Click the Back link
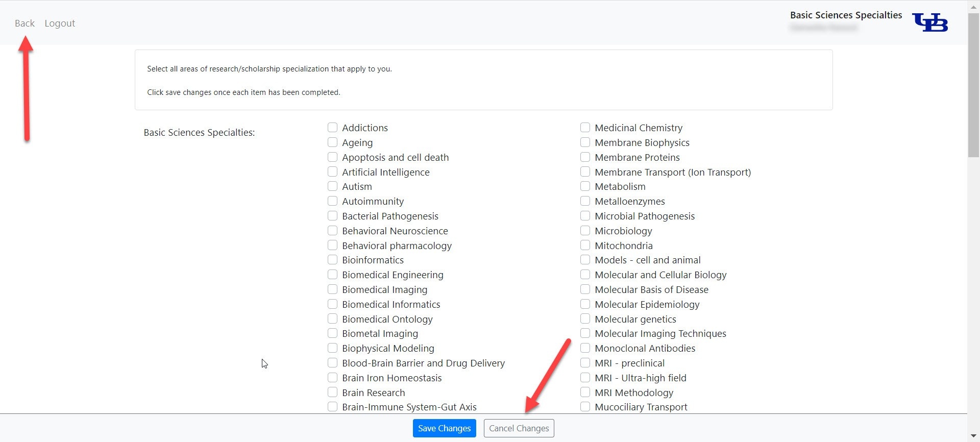980x442 pixels. pyautogui.click(x=24, y=23)
